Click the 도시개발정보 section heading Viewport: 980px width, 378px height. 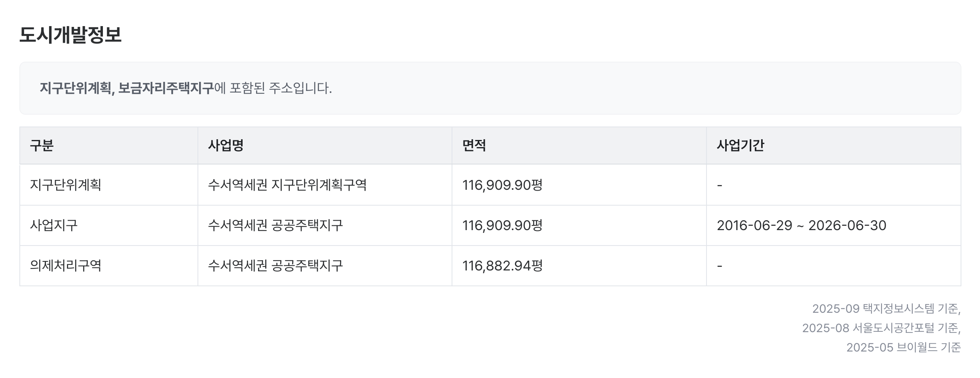tap(70, 35)
